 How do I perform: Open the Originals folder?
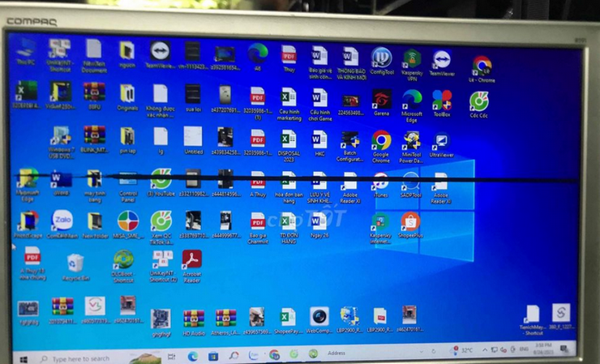[127, 98]
